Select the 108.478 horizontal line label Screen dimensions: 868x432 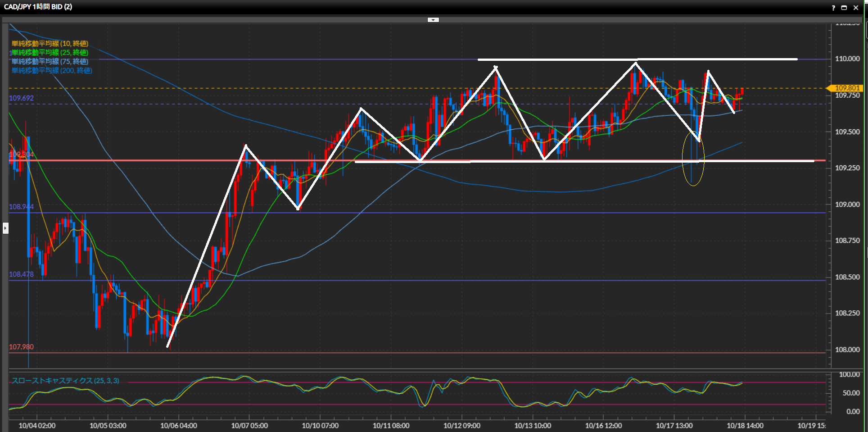point(21,274)
